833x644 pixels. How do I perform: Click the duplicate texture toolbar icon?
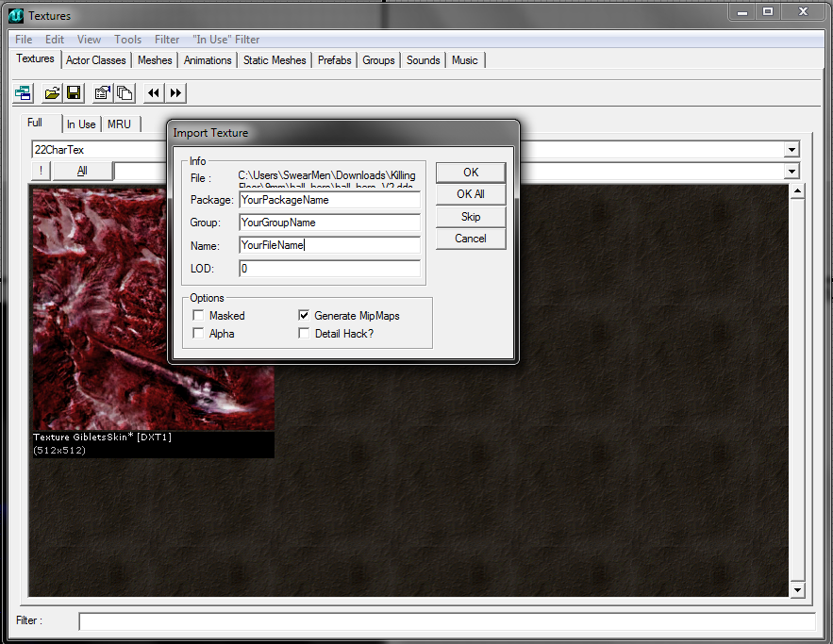point(125,93)
